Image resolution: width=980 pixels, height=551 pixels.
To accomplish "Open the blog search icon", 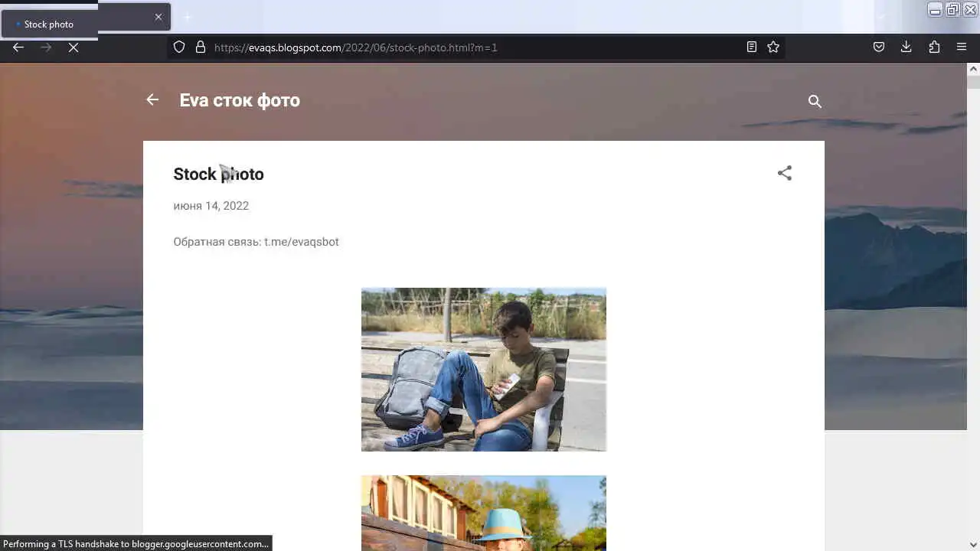I will click(815, 101).
